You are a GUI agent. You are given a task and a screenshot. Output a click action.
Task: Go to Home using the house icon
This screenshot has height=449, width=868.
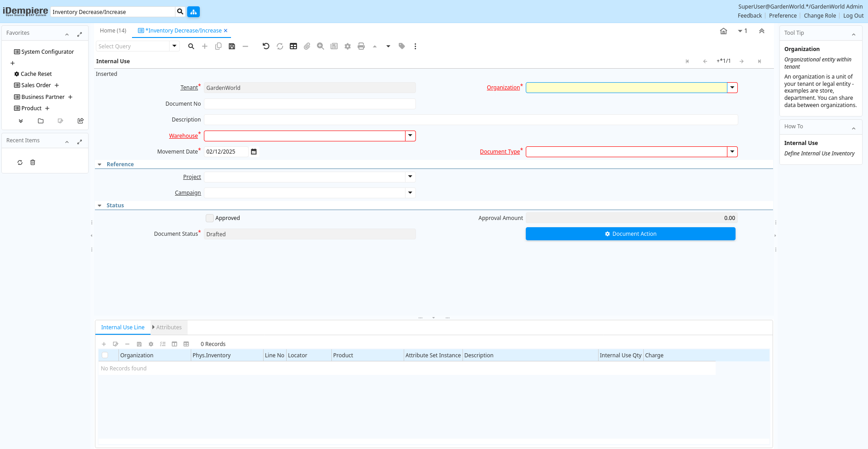click(x=723, y=31)
